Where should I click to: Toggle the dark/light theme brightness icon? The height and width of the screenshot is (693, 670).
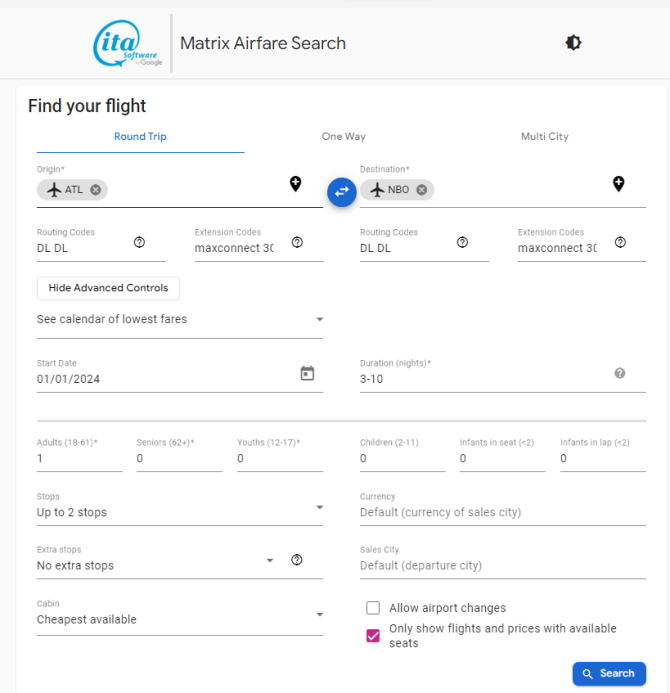(573, 43)
